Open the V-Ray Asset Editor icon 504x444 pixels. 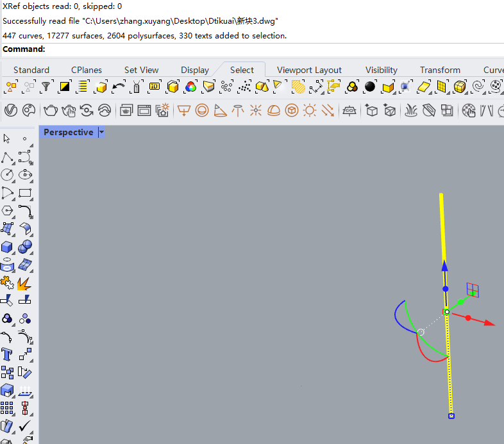tap(11, 111)
